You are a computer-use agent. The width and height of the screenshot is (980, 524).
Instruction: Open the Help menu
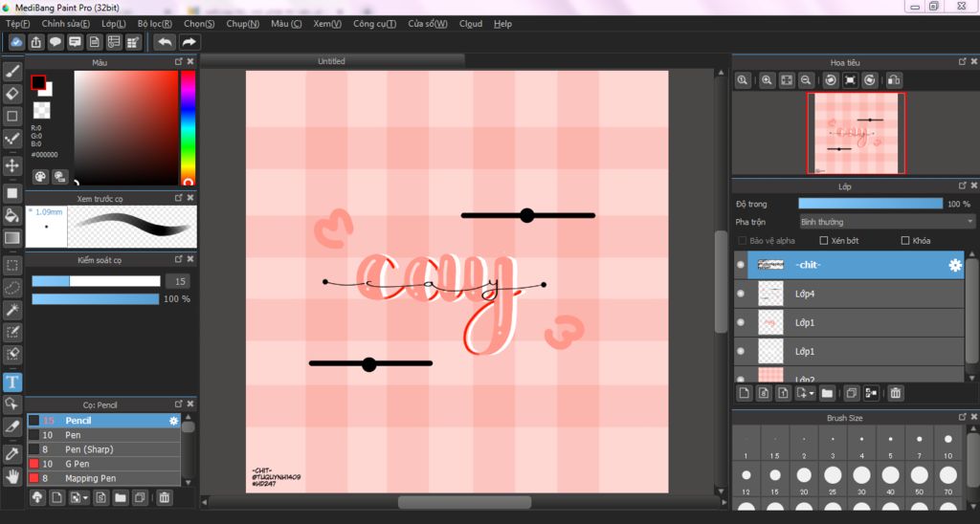point(502,24)
